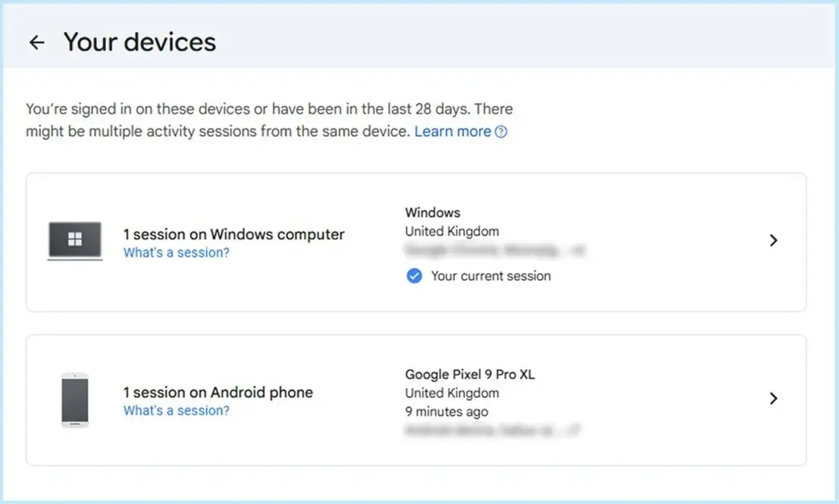Select the '1 session on Android phone' title

click(218, 392)
